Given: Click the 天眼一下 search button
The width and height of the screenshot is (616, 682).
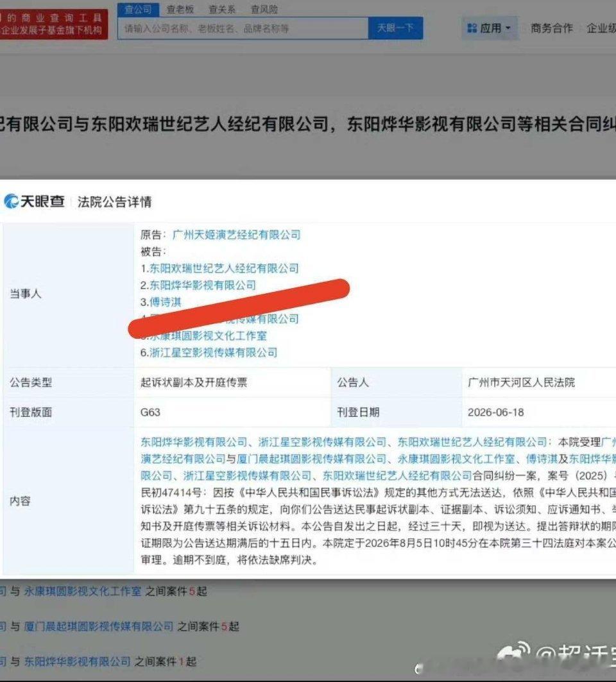Looking at the screenshot, I should (x=395, y=28).
